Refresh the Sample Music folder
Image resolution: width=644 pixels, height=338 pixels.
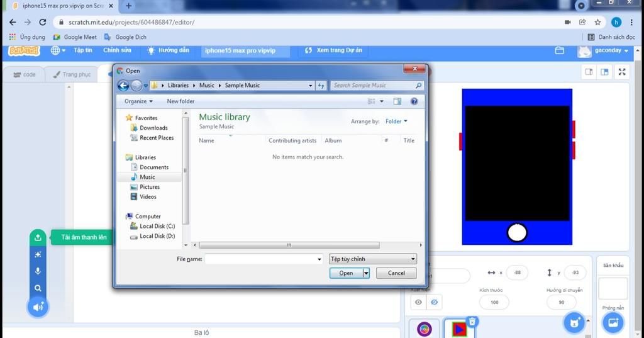321,86
